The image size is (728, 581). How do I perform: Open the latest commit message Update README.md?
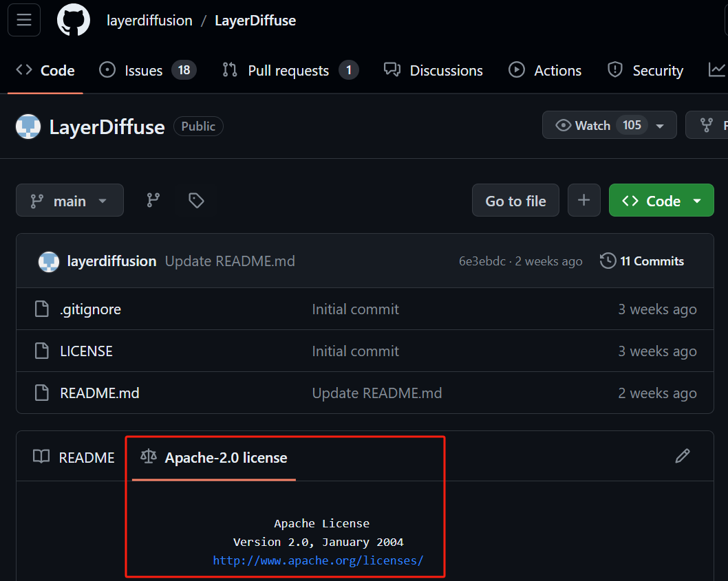click(x=230, y=261)
